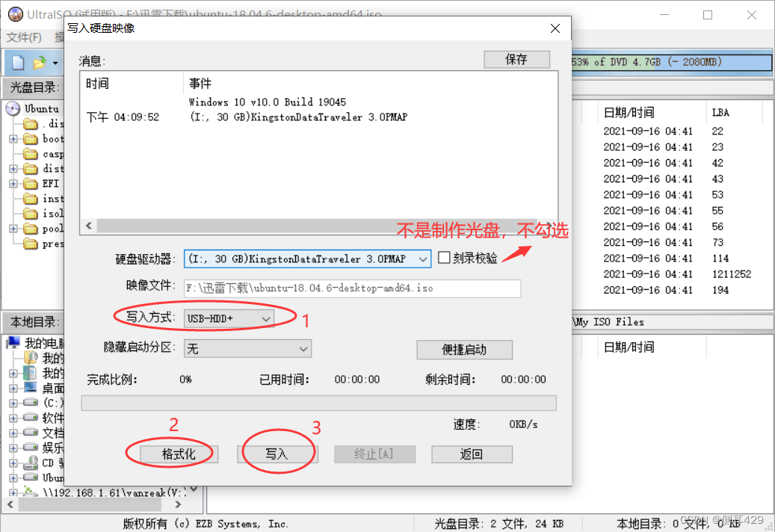Click the KingstonDataTraveler event log line
This screenshot has height=532, width=775.
[x=298, y=117]
